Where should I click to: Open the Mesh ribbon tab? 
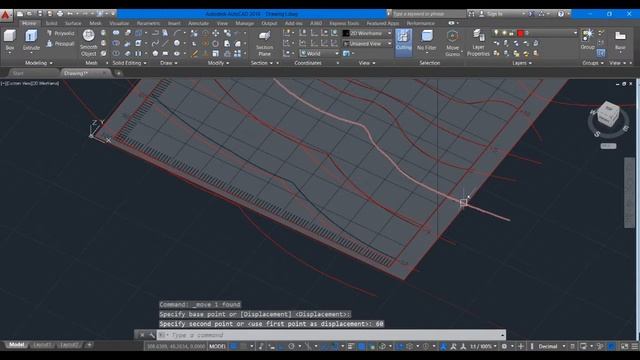pos(95,24)
